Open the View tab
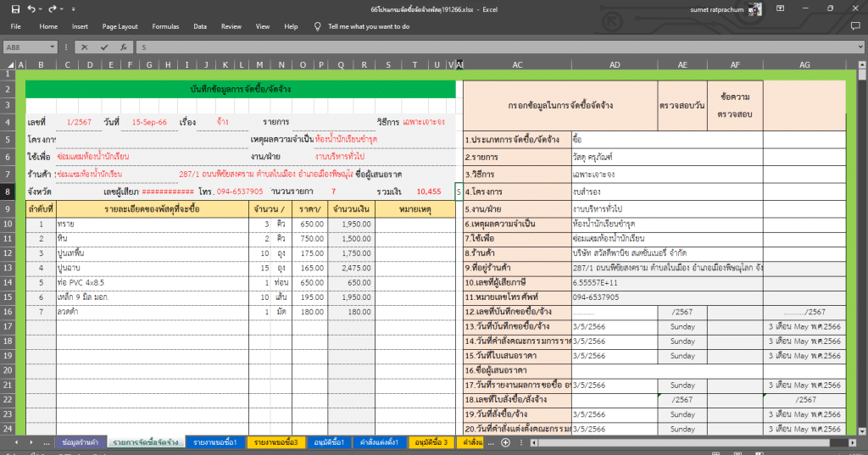Screen dimensions: 868x455 click(263, 26)
